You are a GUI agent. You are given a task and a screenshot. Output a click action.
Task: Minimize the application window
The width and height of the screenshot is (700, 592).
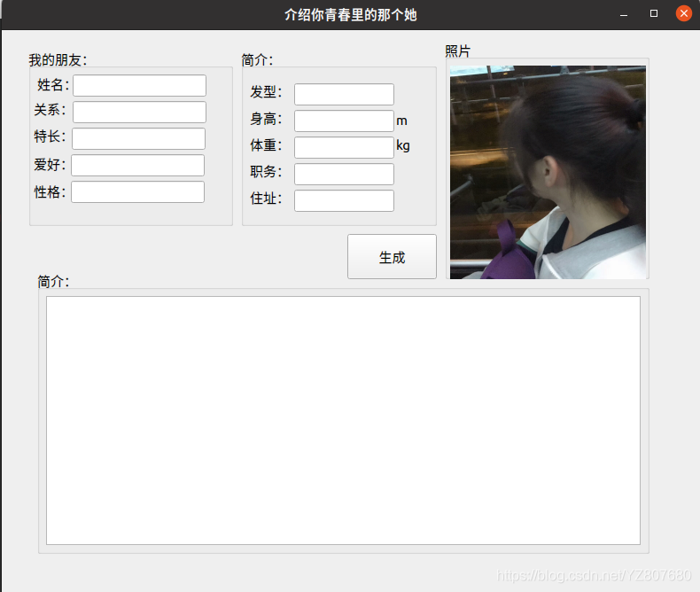pos(625,14)
